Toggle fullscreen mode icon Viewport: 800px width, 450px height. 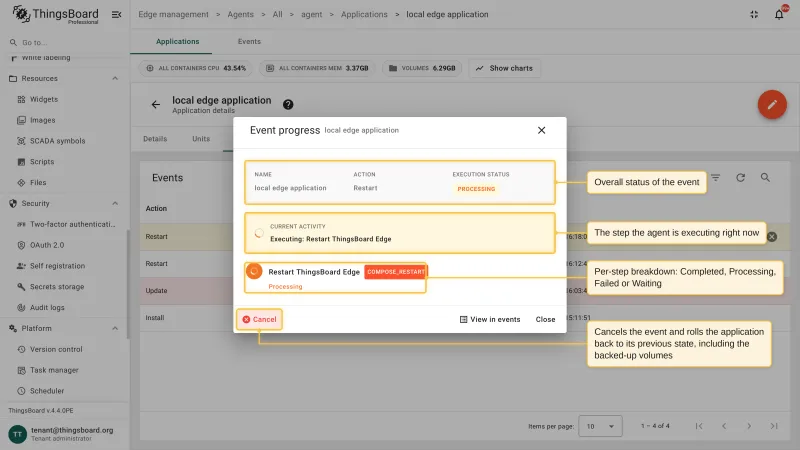tap(754, 14)
